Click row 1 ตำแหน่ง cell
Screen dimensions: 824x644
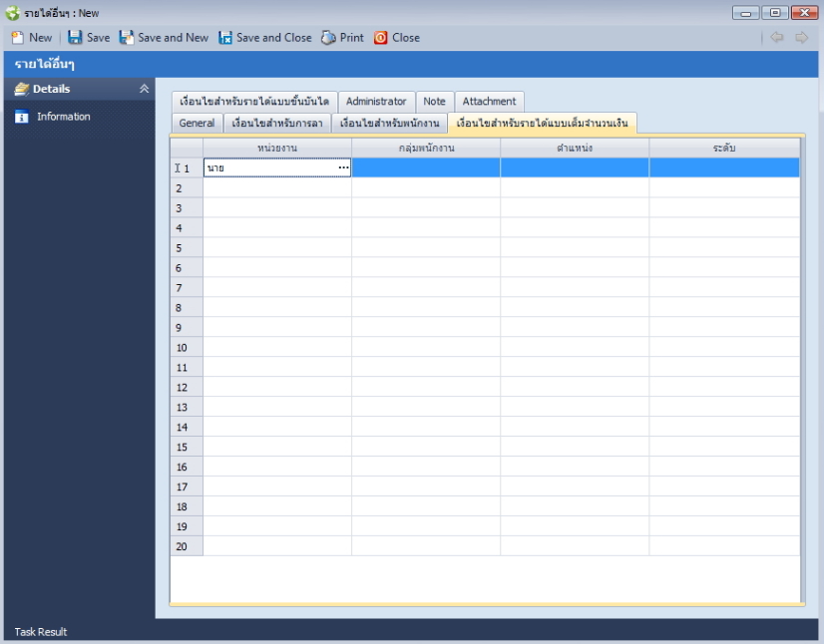tap(575, 167)
